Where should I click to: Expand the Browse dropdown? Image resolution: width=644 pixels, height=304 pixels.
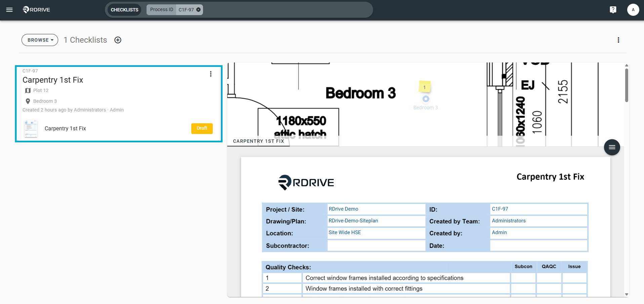[40, 40]
